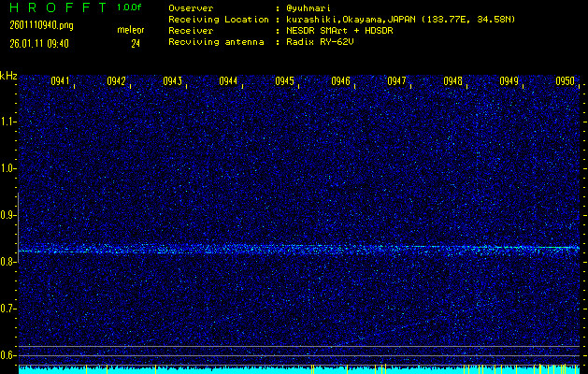Click the 0950 time marker
Screen dimensions: 588x374
[x=565, y=81]
